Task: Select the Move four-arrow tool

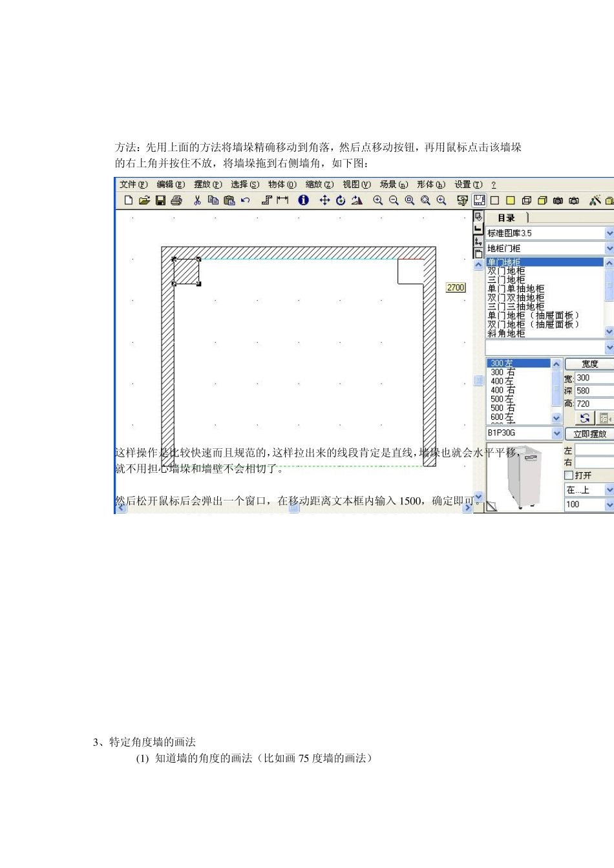Action: click(324, 200)
